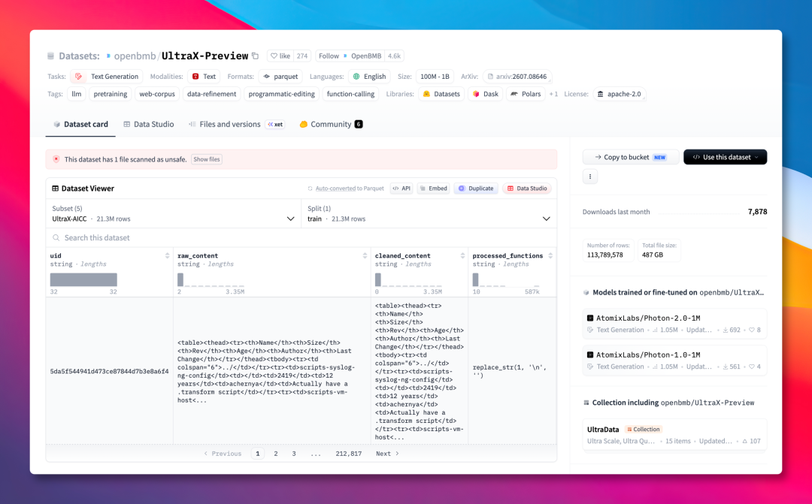
Task: Open the 4.6k followers count
Action: point(394,56)
